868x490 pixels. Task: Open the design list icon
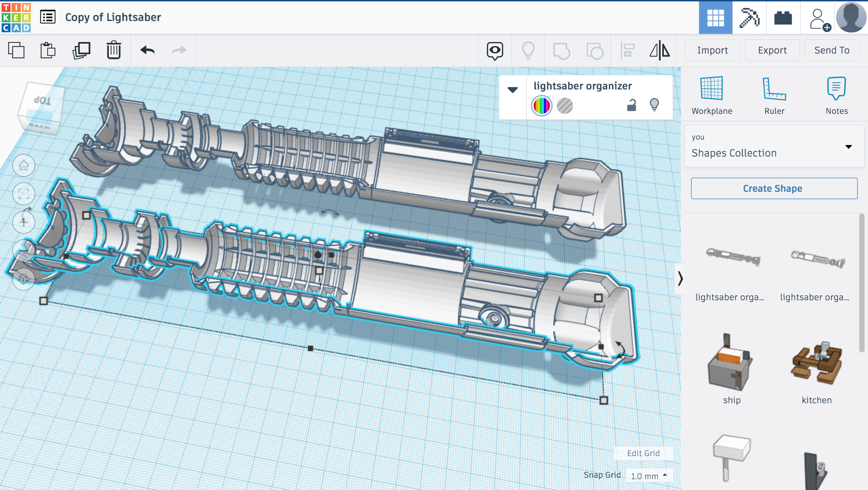coord(48,17)
